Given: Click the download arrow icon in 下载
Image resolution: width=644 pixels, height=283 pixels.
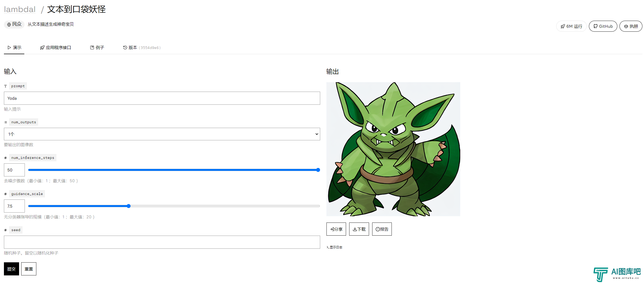Looking at the screenshot, I should (x=355, y=229).
